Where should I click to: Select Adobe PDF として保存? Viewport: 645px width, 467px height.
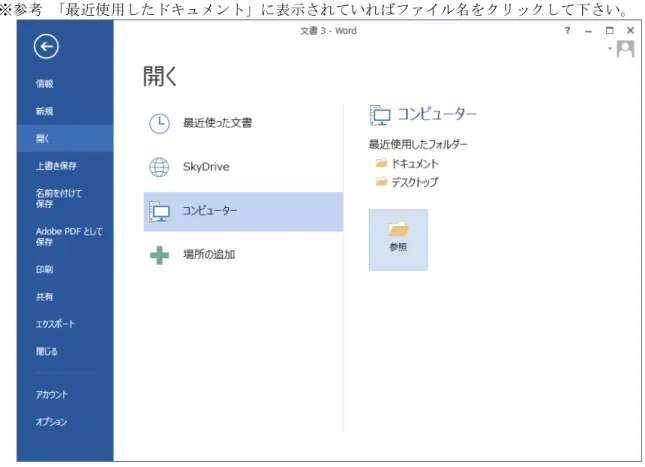click(x=69, y=237)
